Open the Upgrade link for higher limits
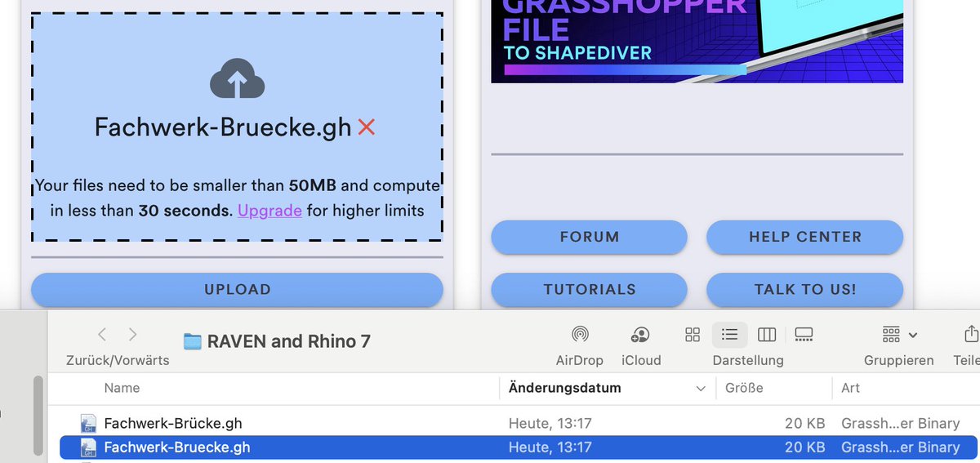Viewport: 980px width, 463px height. point(269,211)
